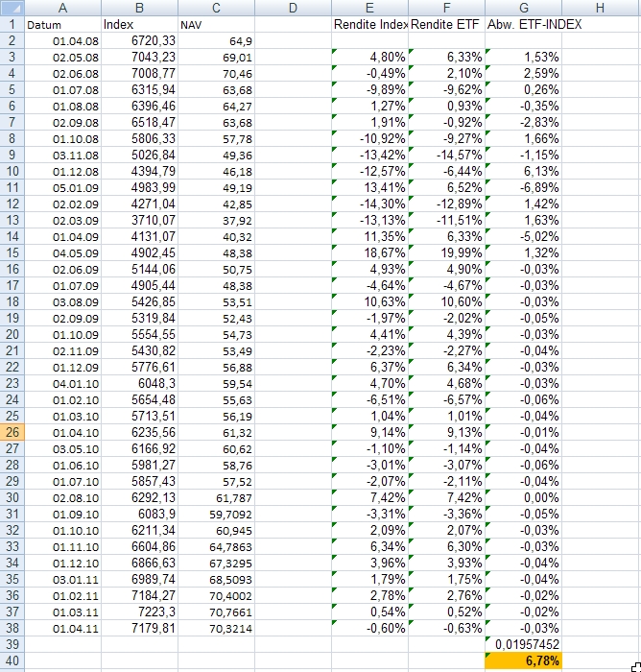The image size is (641, 672).
Task: Select the orange cell showing 6,78%
Action: coord(523,660)
